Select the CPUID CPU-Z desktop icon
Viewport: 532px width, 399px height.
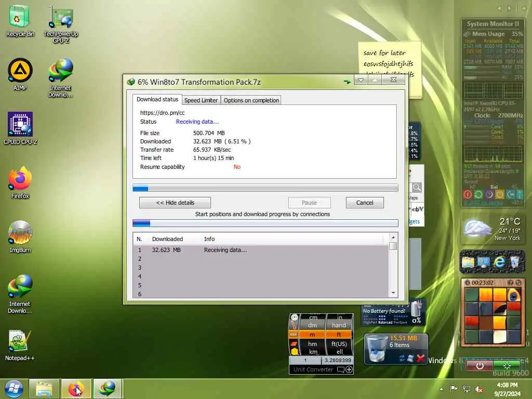coord(20,128)
